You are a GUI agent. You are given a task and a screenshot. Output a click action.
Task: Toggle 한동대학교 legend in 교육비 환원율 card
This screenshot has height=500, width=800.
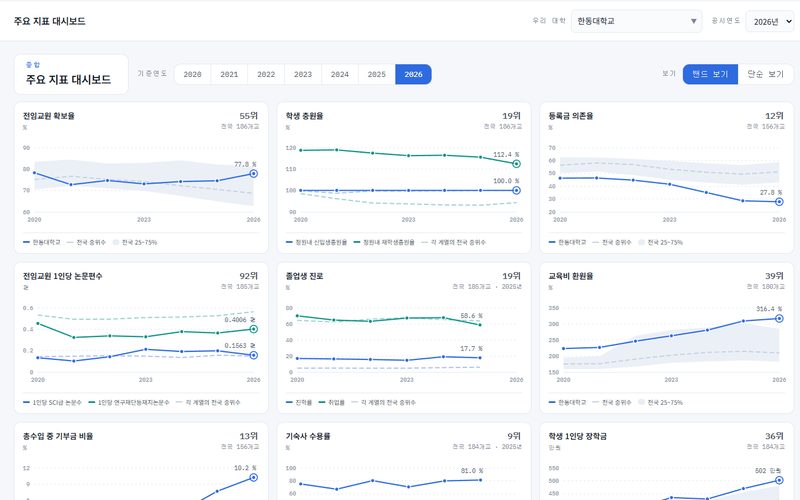coord(567,403)
